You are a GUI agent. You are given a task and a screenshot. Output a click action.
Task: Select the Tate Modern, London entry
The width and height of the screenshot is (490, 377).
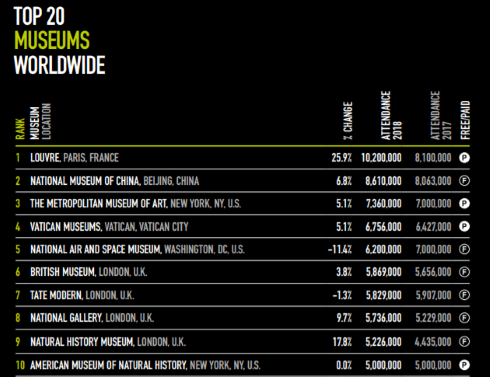pos(82,295)
